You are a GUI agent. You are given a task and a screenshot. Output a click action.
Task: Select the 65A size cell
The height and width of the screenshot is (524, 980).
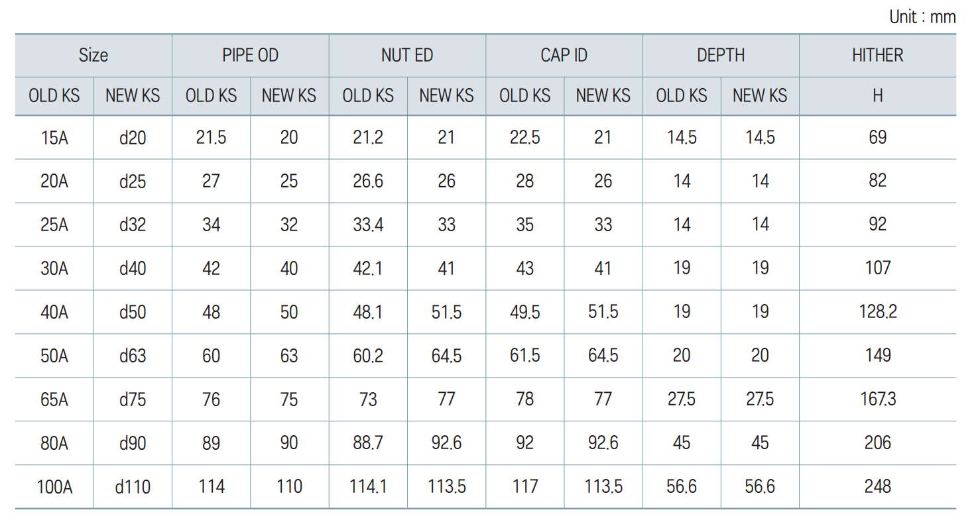pos(54,399)
